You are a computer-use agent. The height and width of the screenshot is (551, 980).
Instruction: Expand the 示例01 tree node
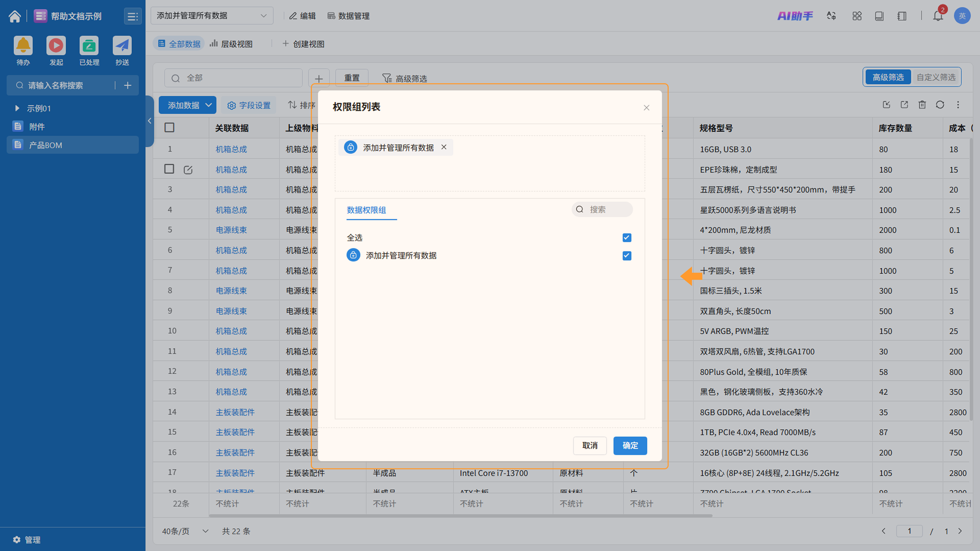pos(17,108)
